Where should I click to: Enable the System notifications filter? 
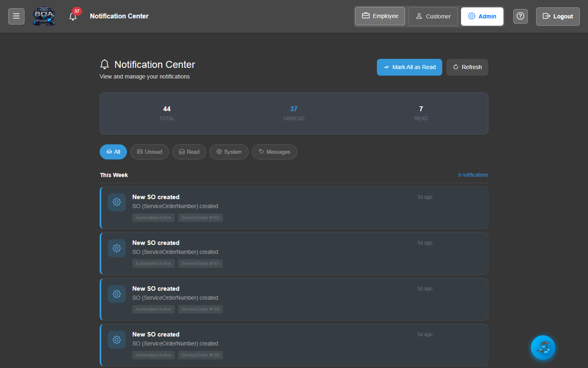229,152
